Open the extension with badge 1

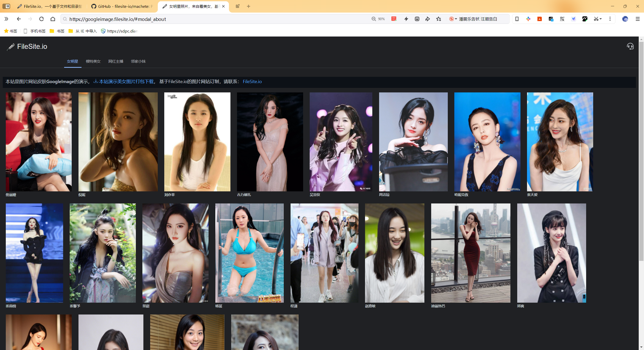pos(551,19)
